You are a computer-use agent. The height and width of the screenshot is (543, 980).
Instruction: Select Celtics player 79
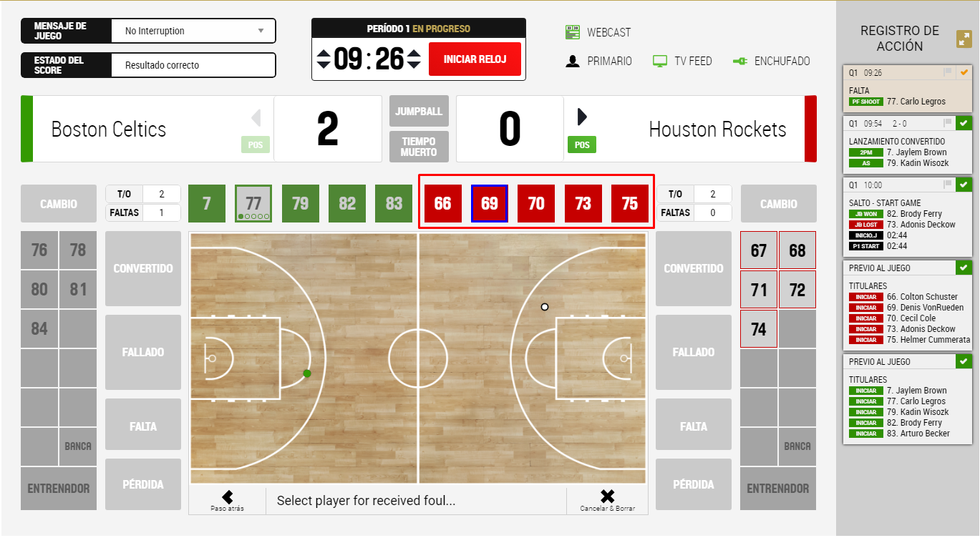301,204
